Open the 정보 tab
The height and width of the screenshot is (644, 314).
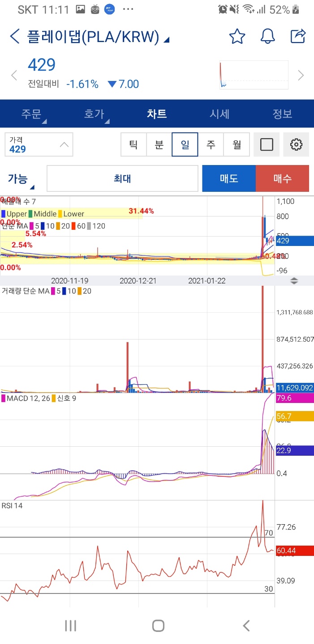tap(282, 114)
